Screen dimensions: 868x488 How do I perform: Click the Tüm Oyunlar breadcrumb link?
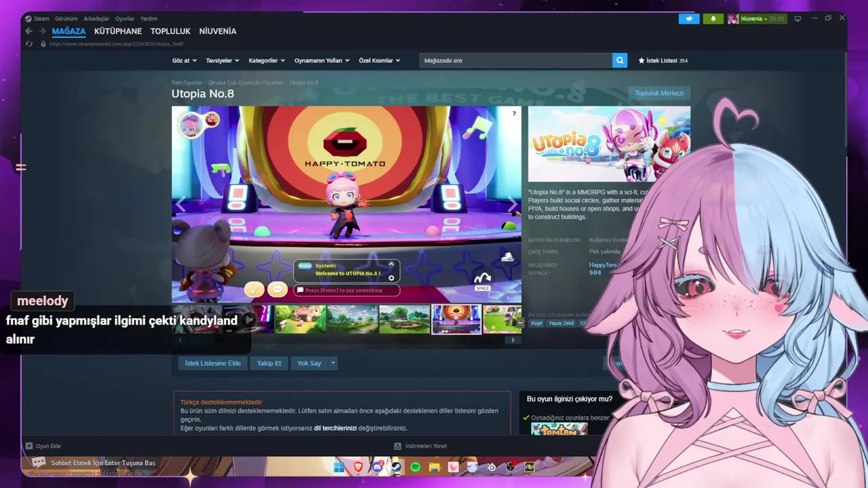186,83
